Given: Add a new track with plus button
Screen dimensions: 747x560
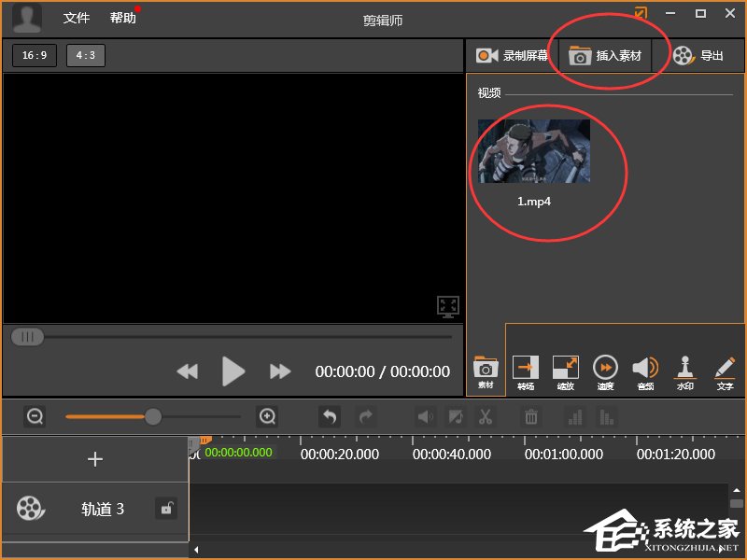Looking at the screenshot, I should point(95,459).
